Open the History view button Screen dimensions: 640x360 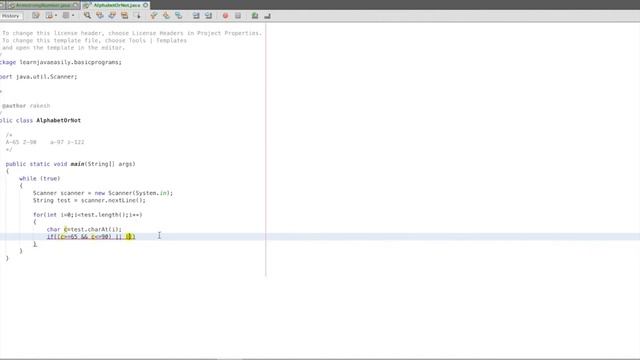tap(11, 16)
